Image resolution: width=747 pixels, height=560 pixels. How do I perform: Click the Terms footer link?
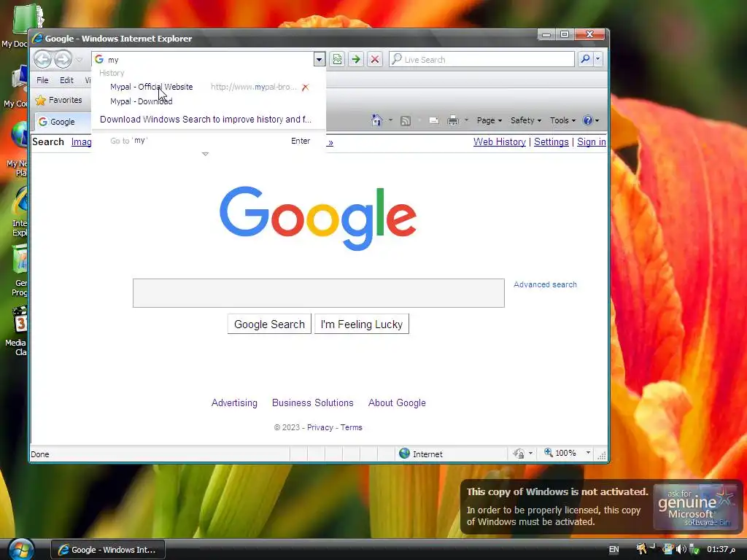[x=351, y=427]
